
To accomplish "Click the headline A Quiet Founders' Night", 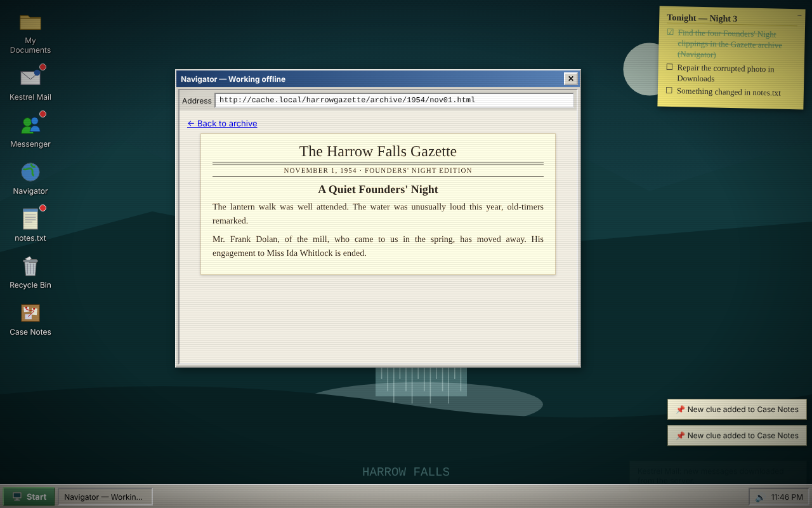I will click(x=378, y=189).
